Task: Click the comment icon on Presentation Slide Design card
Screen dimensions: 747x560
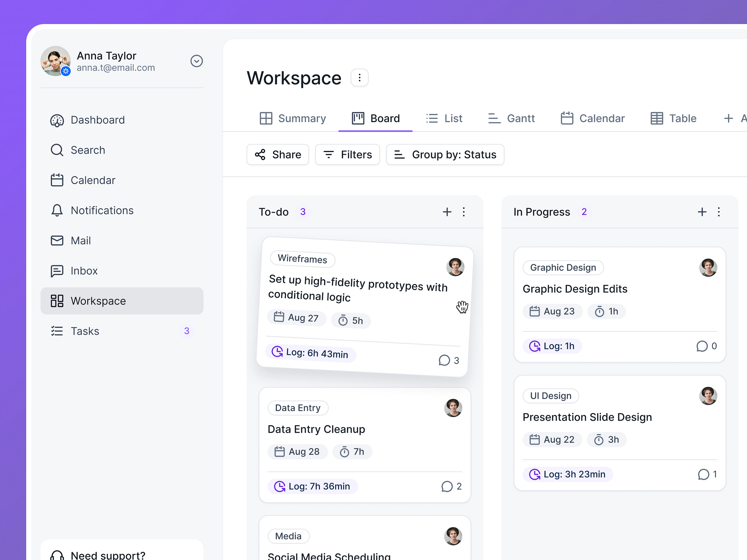Action: point(703,475)
